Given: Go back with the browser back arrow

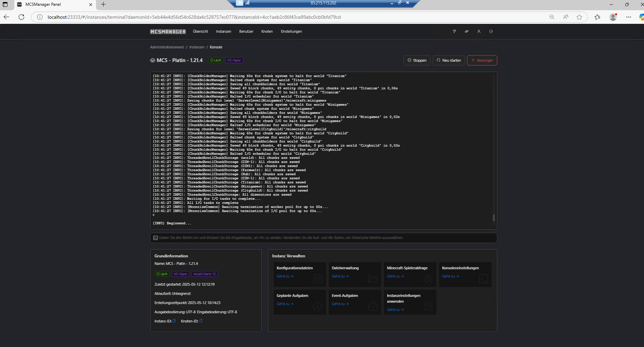Looking at the screenshot, I should [6, 17].
